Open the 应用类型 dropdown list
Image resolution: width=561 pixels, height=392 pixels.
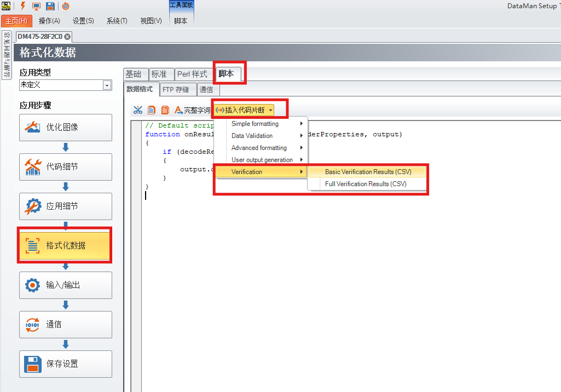pos(107,85)
